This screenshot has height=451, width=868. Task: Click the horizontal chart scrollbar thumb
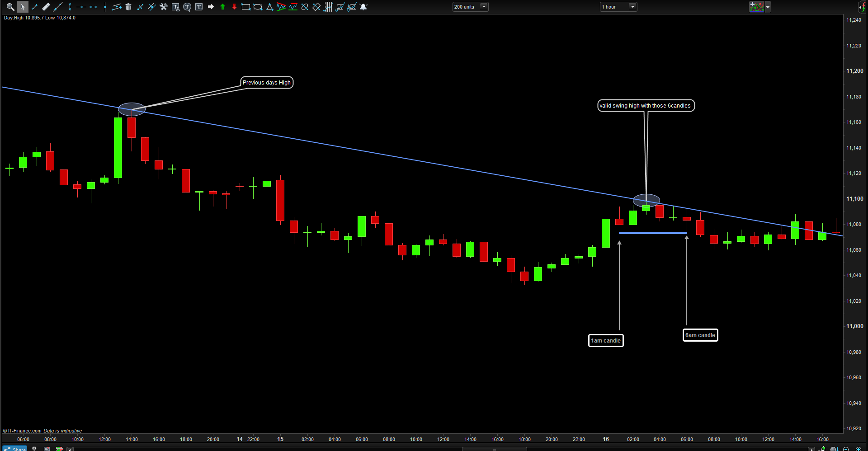pyautogui.click(x=495, y=449)
